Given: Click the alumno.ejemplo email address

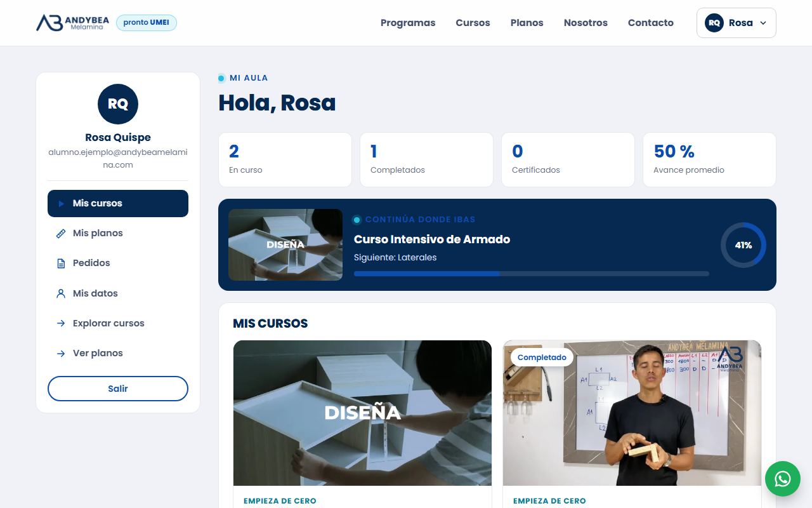Looking at the screenshot, I should (x=118, y=159).
